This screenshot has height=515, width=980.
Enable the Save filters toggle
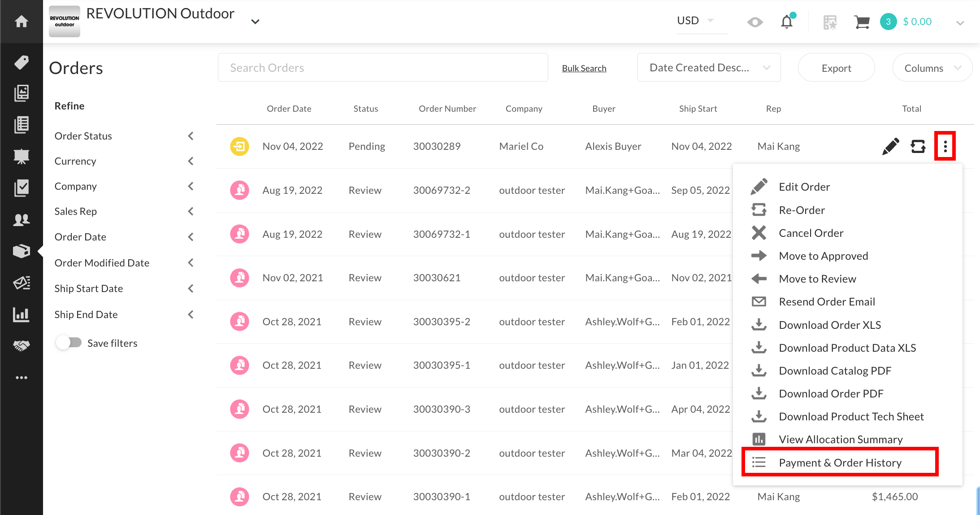tap(69, 342)
